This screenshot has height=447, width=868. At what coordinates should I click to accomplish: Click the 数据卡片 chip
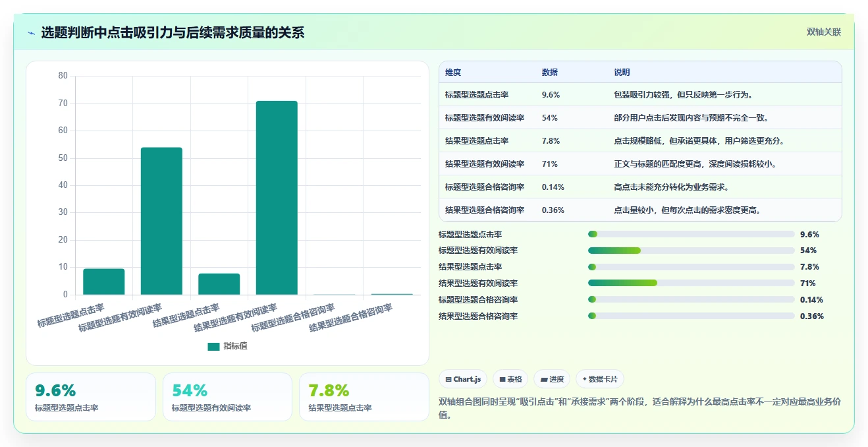pyautogui.click(x=599, y=379)
